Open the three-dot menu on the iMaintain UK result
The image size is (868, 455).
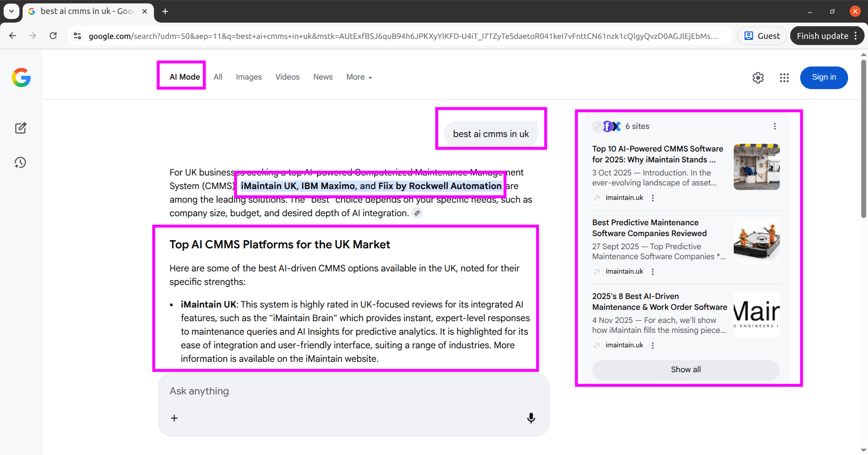653,198
